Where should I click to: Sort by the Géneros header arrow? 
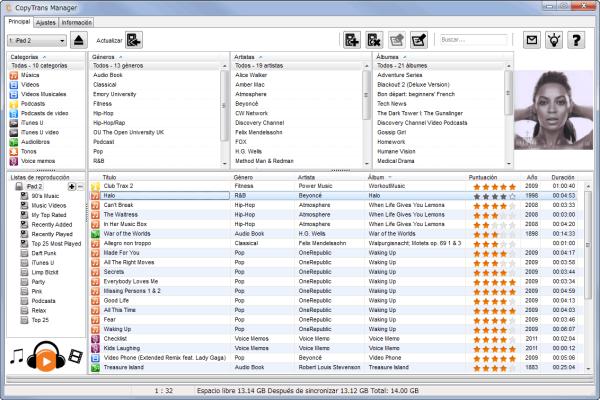tap(121, 57)
